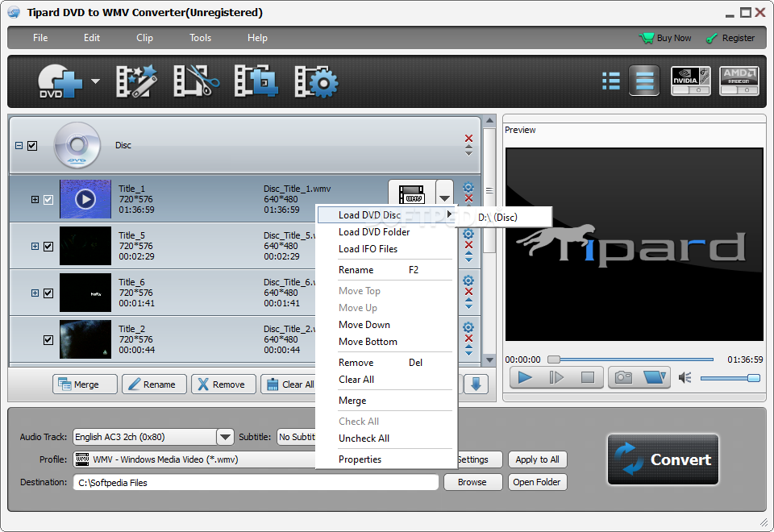The height and width of the screenshot is (532, 774).
Task: Open the Edit menu
Action: pyautogui.click(x=92, y=38)
